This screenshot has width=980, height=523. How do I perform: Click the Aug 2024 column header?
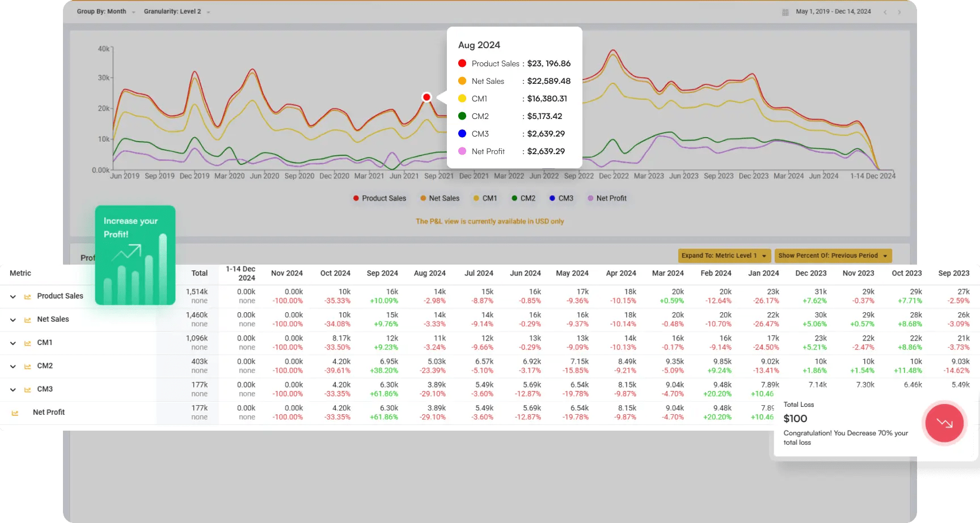pyautogui.click(x=429, y=273)
